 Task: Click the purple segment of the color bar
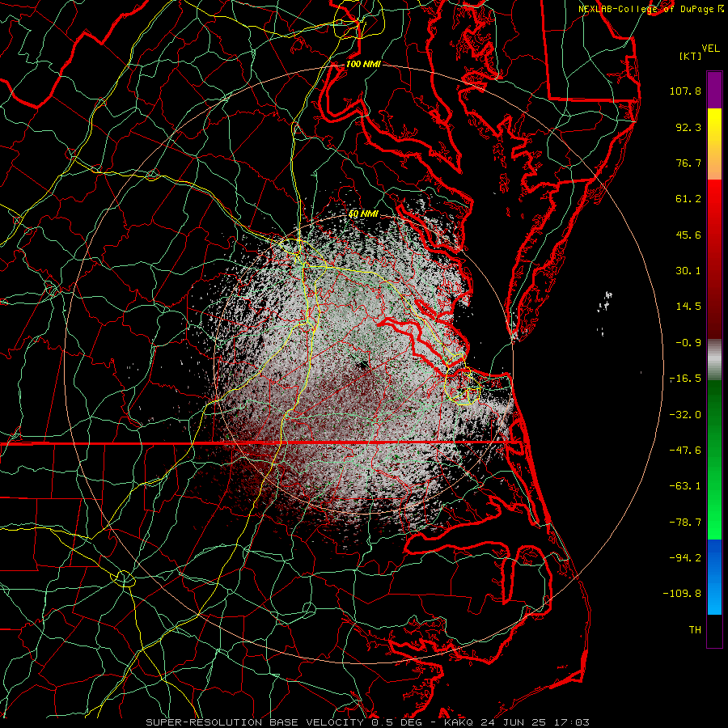pos(714,90)
